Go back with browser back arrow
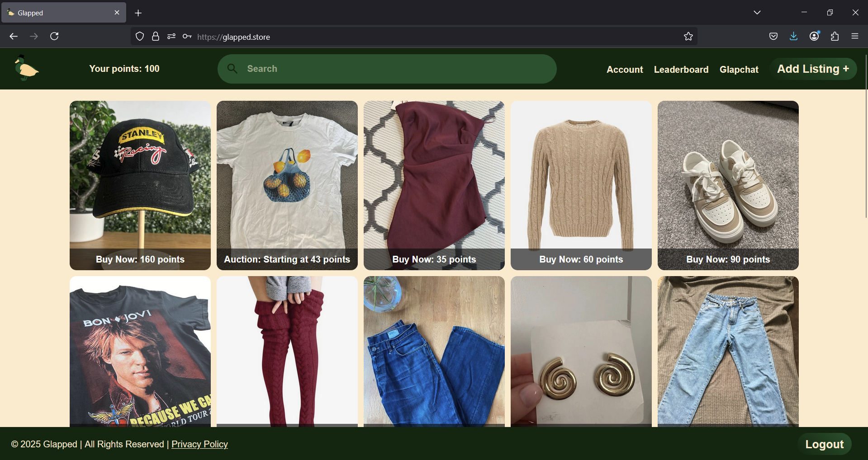 click(x=14, y=36)
